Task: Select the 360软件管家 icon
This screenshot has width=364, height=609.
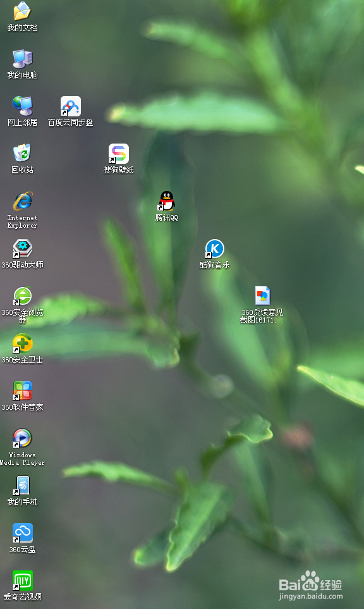Action: click(x=23, y=391)
